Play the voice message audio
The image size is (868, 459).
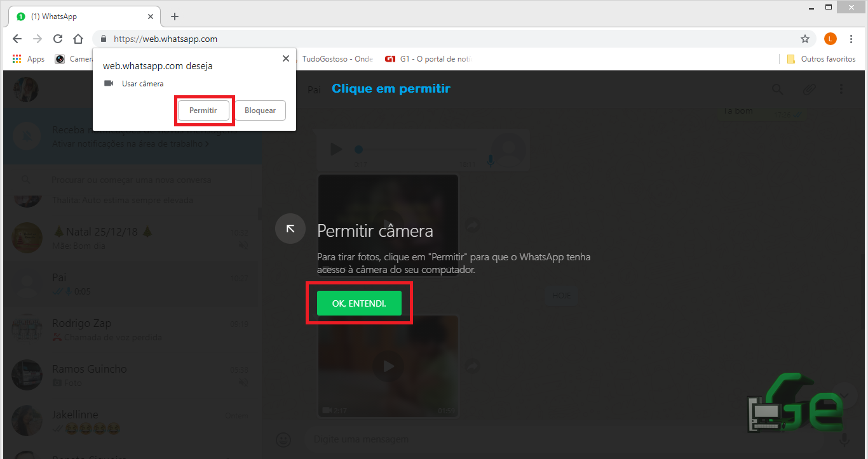click(336, 150)
